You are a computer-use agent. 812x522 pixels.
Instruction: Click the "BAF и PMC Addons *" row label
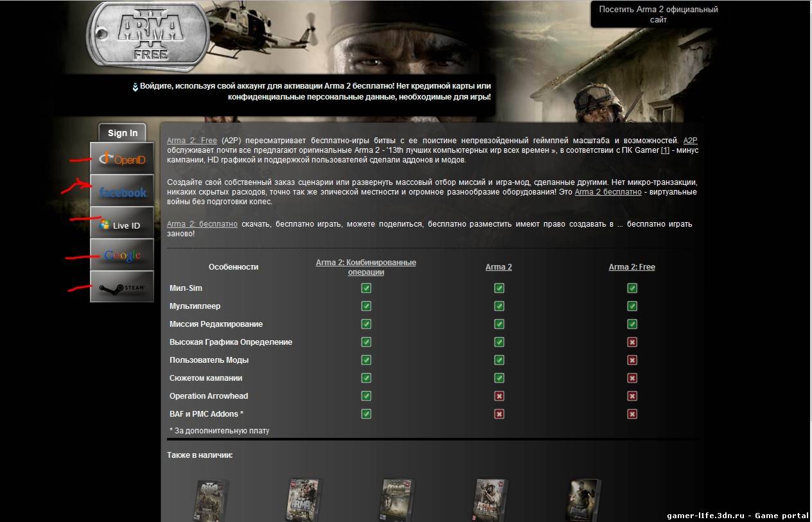tap(206, 414)
